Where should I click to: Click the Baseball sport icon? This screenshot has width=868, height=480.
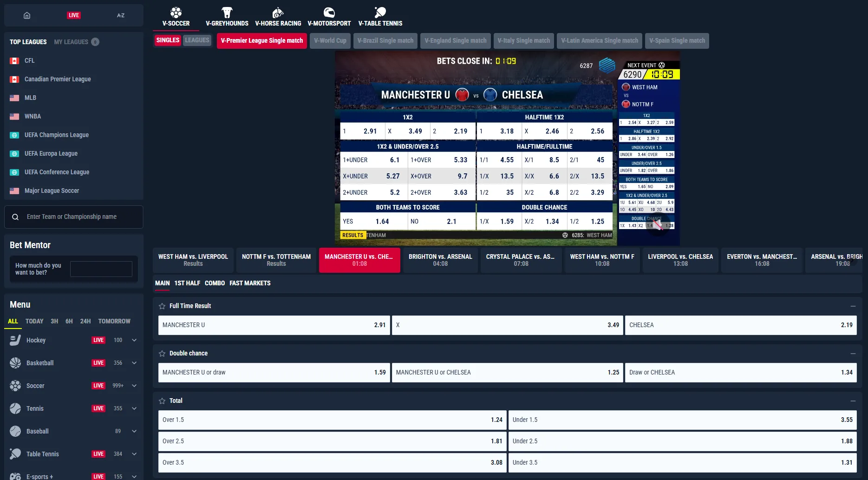[15, 431]
